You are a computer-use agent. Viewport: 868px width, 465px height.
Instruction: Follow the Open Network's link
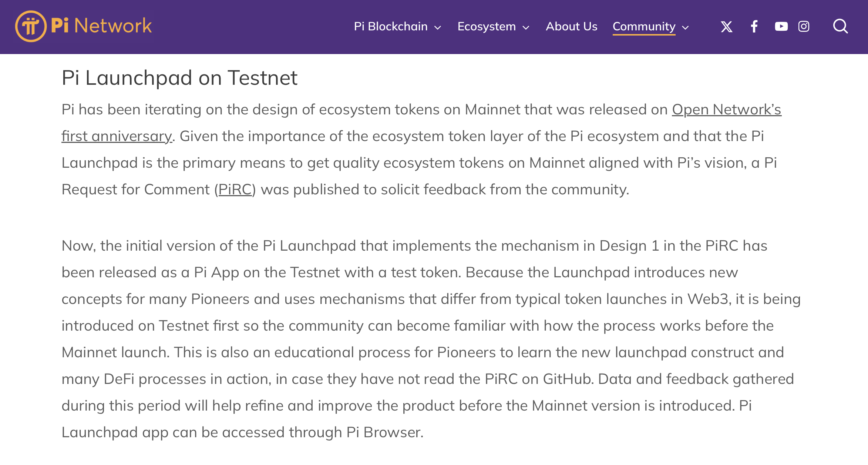pos(727,110)
